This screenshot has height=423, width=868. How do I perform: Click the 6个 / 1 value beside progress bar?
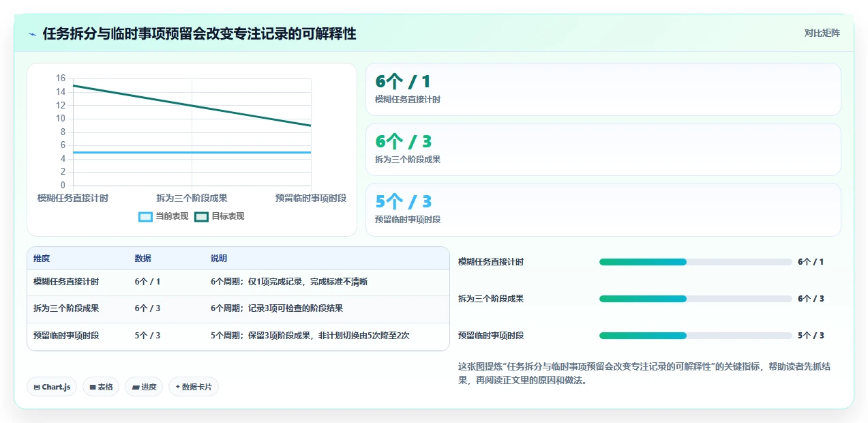(x=811, y=262)
